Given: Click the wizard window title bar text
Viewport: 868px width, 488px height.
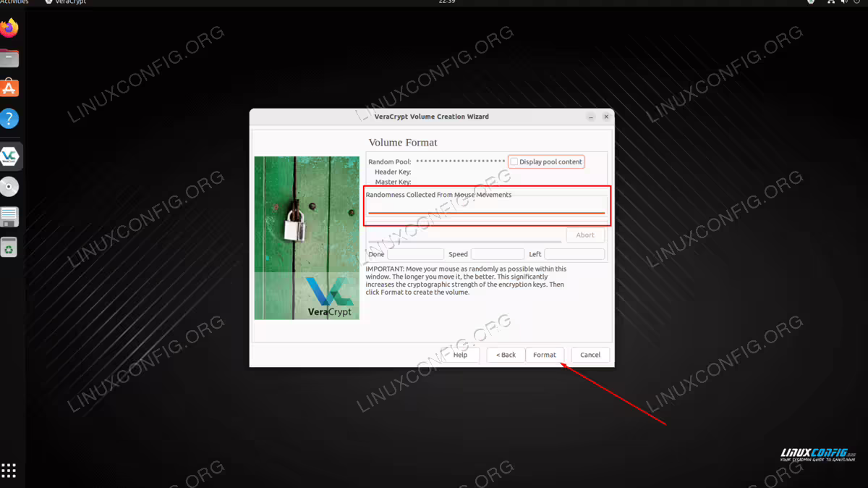Looking at the screenshot, I should (x=432, y=117).
